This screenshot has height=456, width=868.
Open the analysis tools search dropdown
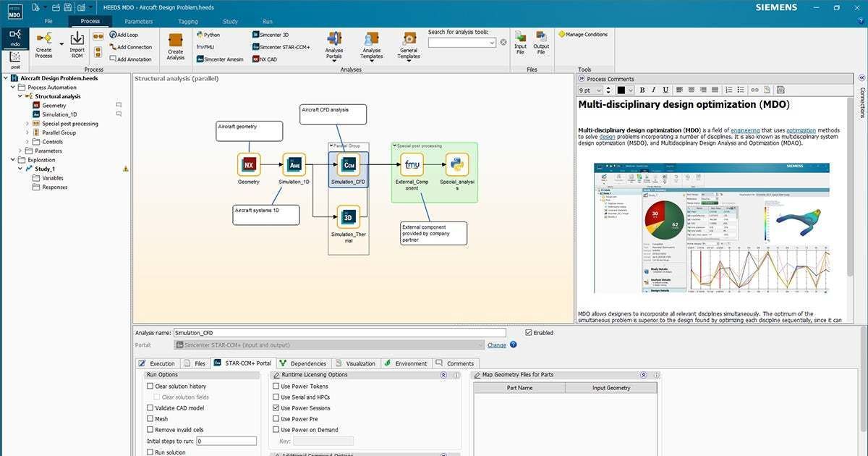[x=492, y=43]
